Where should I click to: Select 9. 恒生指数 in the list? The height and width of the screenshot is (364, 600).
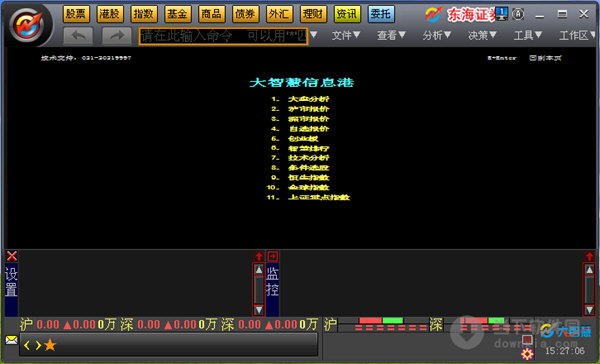pyautogui.click(x=300, y=178)
